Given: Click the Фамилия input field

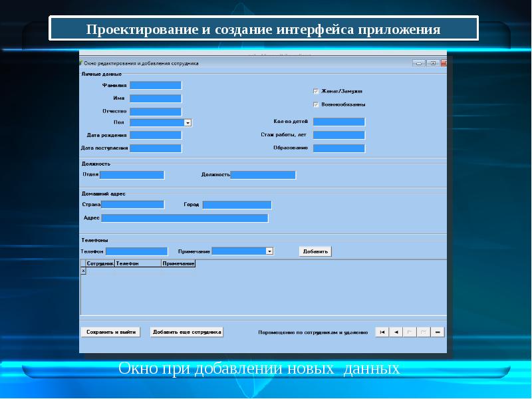Looking at the screenshot, I should (156, 85).
